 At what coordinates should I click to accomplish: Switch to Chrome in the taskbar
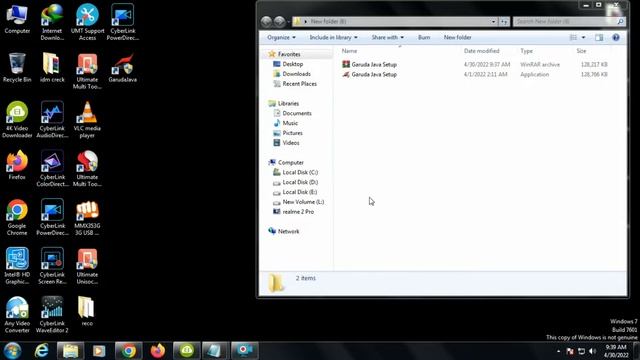point(129,351)
